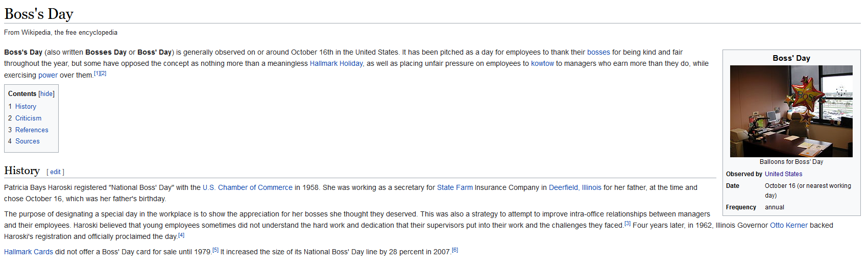The width and height of the screenshot is (868, 266).
Task: Click the 'Observed by' infobox label
Action: [x=744, y=174]
